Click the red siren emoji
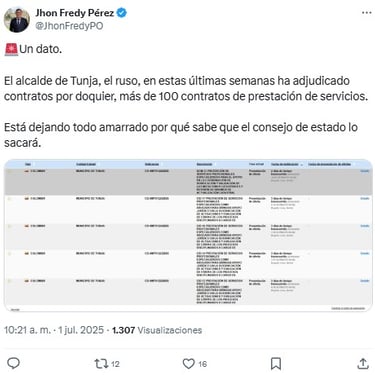 (x=11, y=49)
